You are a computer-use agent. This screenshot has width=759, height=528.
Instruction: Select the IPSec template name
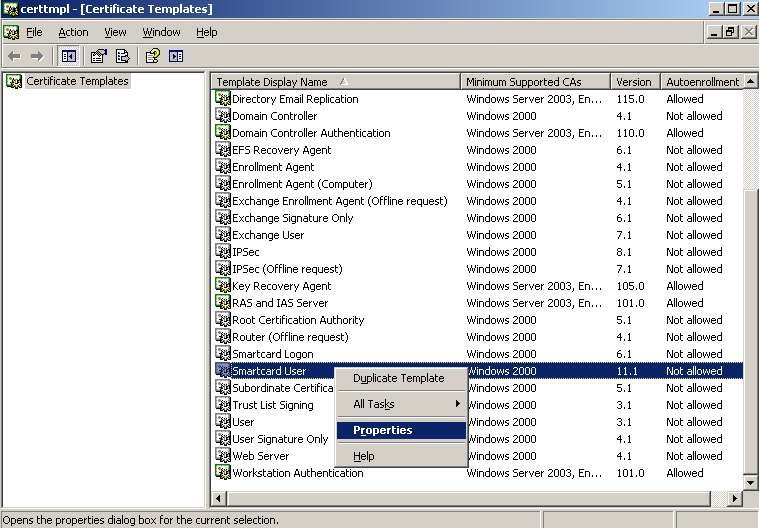[246, 252]
